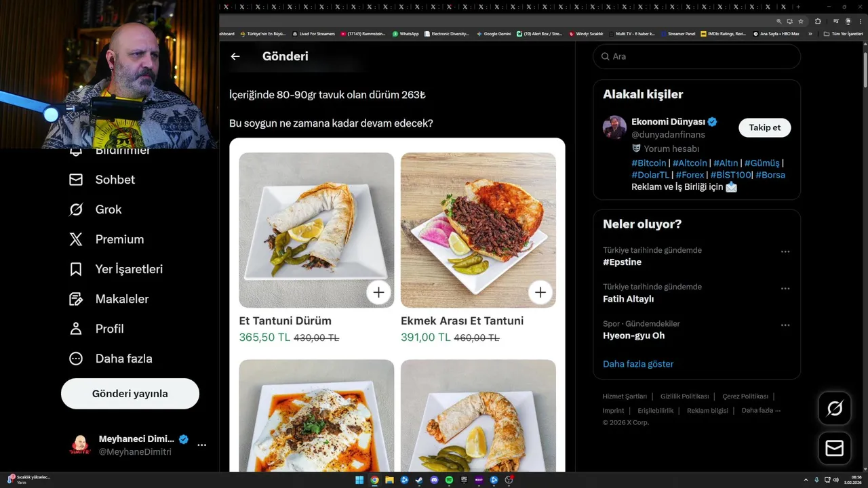Open Tüm Yer İşaretleri bookmarks folder
The height and width of the screenshot is (488, 868).
[844, 33]
